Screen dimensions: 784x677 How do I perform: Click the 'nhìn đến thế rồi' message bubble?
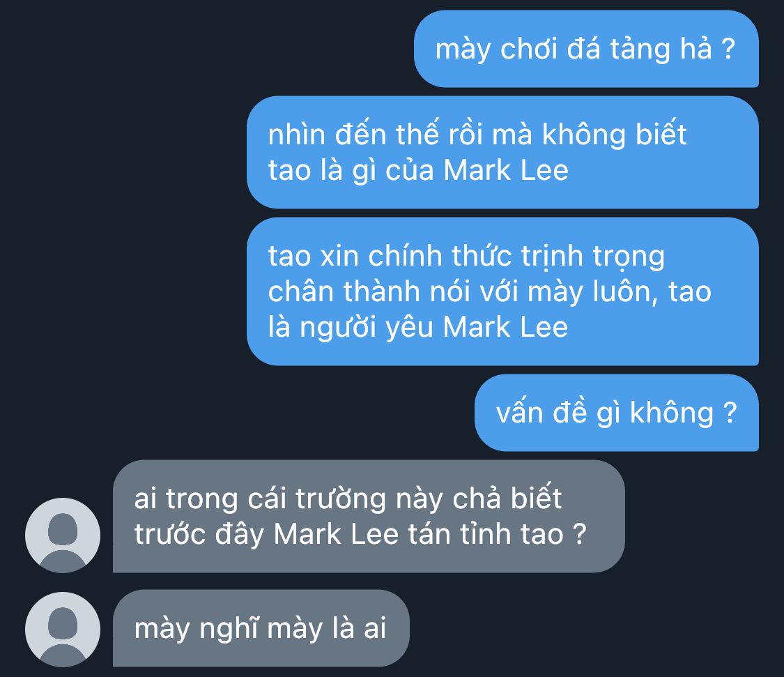(503, 152)
